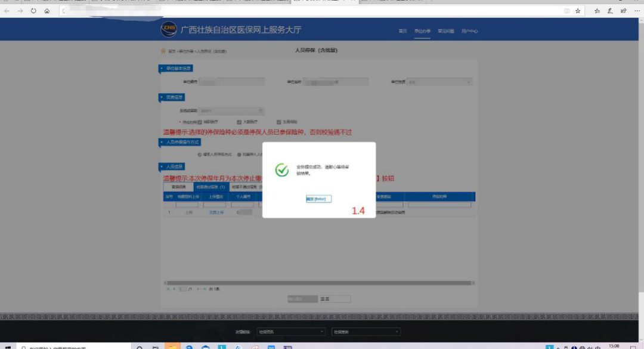Click the page number box in pagination
The width and height of the screenshot is (644, 349).
tap(183, 289)
